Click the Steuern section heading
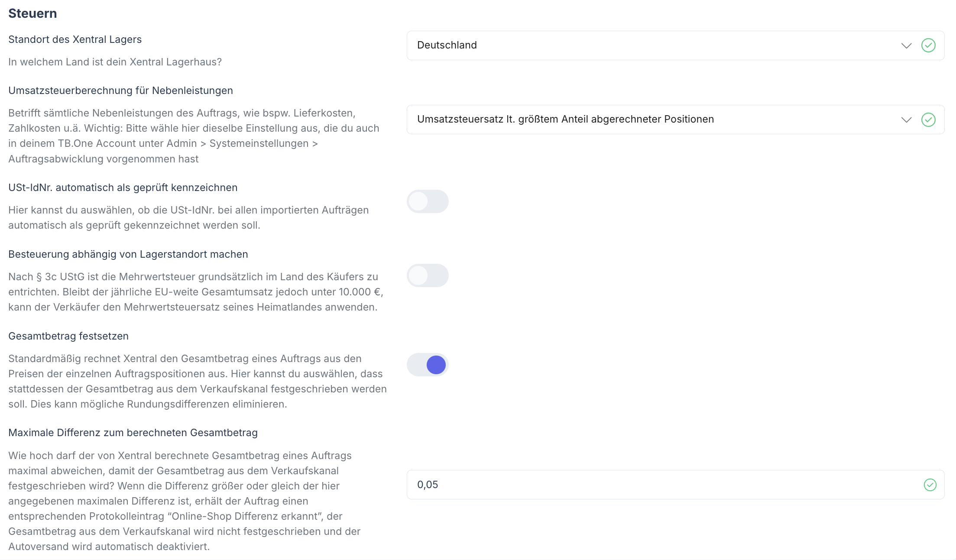 coord(32,13)
